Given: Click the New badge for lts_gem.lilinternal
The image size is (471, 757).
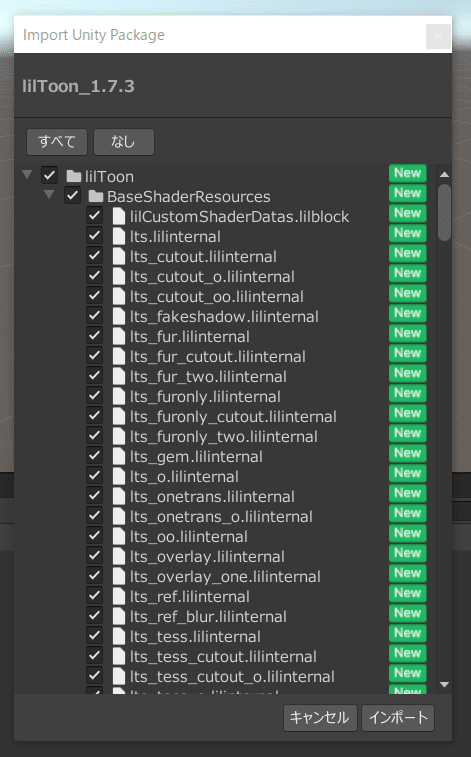Looking at the screenshot, I should (x=408, y=453).
